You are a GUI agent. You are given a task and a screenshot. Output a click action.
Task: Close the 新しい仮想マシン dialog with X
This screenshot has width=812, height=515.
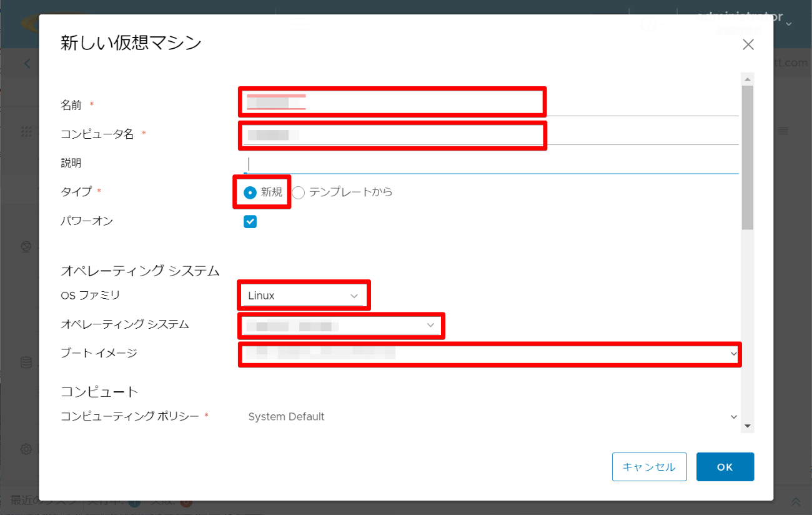(x=748, y=44)
